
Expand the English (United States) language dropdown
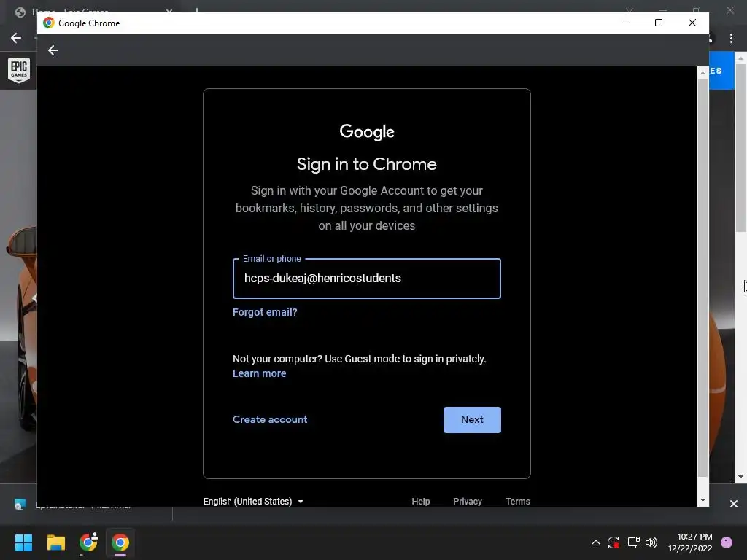click(253, 502)
